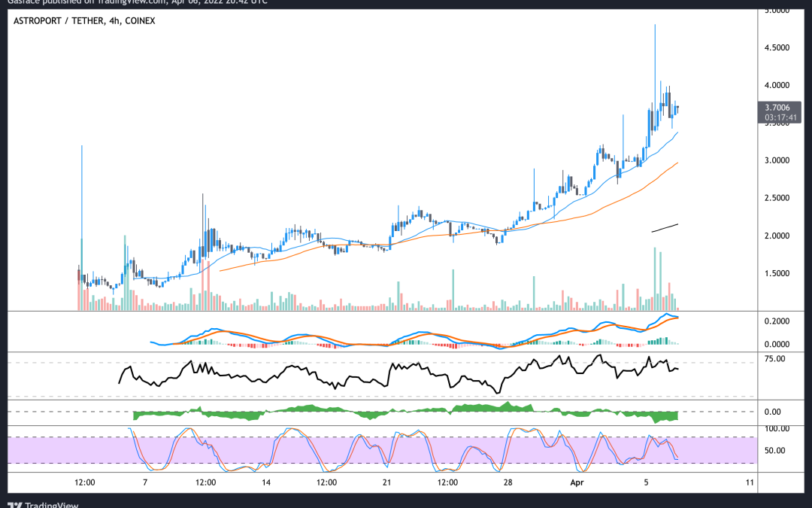Click the 0.00 money flow scale label
The width and height of the screenshot is (812, 508).
click(x=773, y=412)
